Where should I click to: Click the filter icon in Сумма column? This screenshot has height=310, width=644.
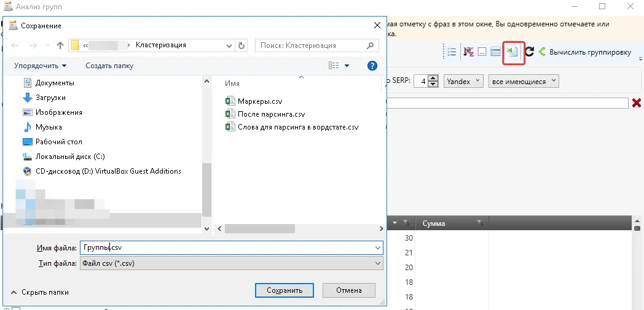pos(479,223)
